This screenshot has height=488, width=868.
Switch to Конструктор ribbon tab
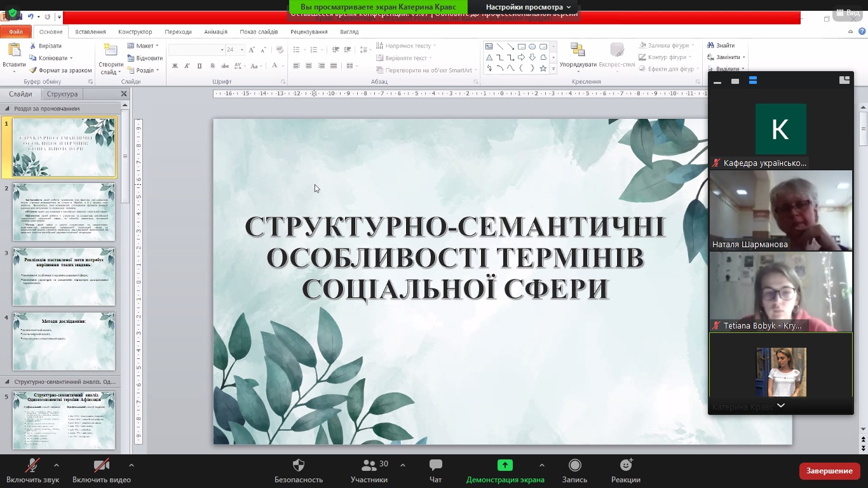135,32
